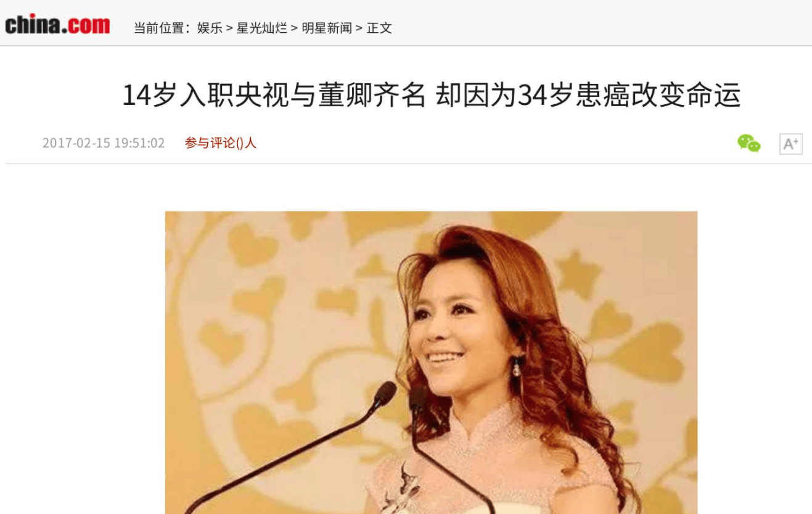This screenshot has height=514, width=812.
Task: Click the 14岁入职央视与董卿齐名 headline text
Action: (x=274, y=96)
